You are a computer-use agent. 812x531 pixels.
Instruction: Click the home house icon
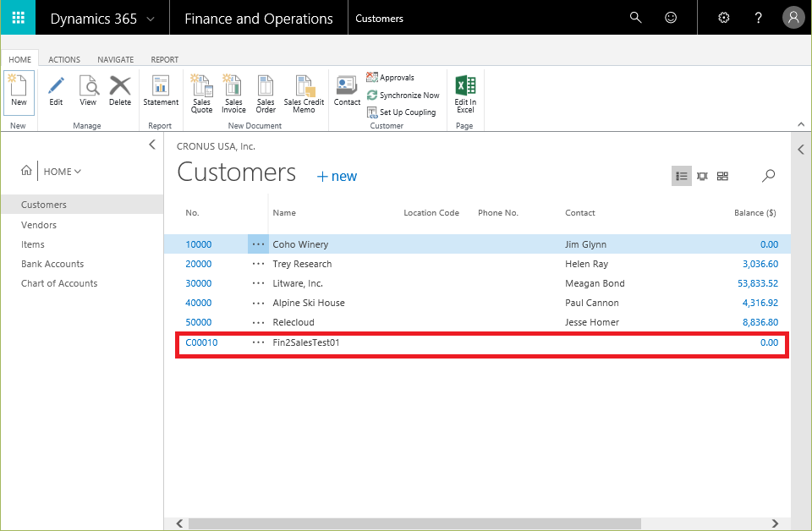26,170
